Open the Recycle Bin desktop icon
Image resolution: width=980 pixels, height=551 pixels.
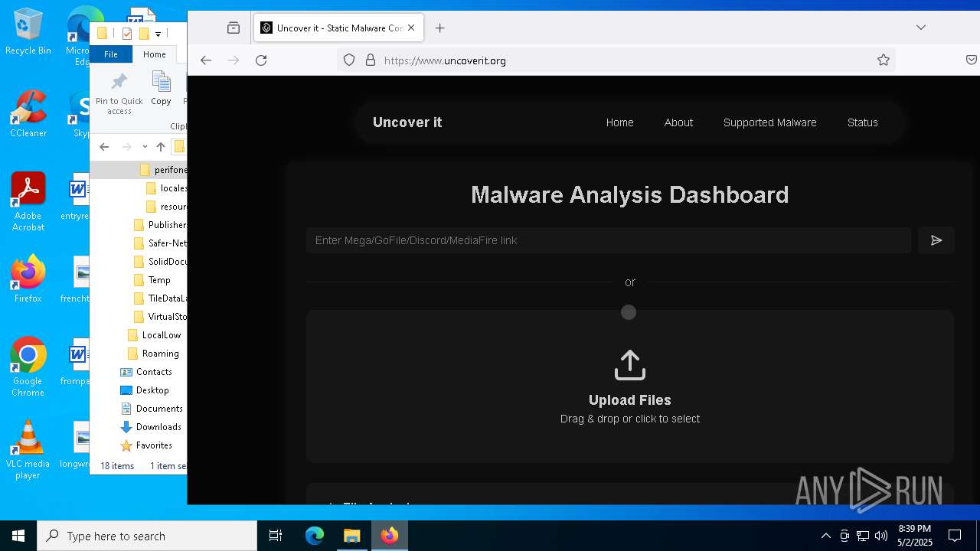pyautogui.click(x=28, y=32)
